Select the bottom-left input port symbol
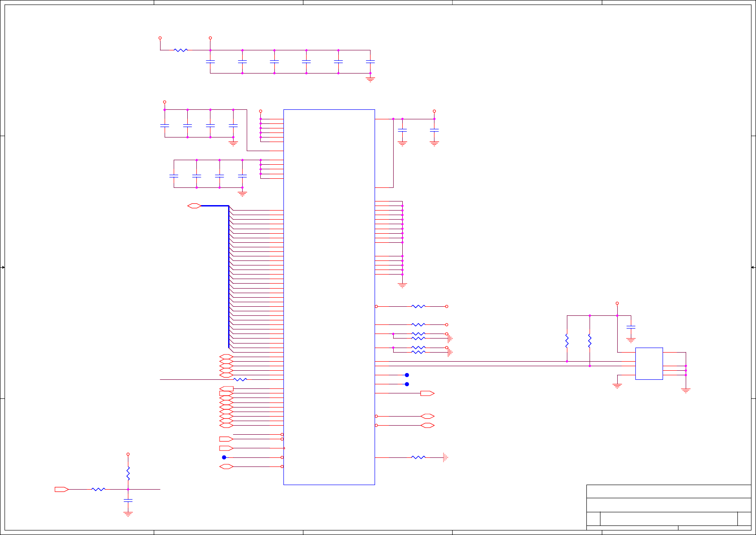This screenshot has width=756, height=535. coord(62,489)
